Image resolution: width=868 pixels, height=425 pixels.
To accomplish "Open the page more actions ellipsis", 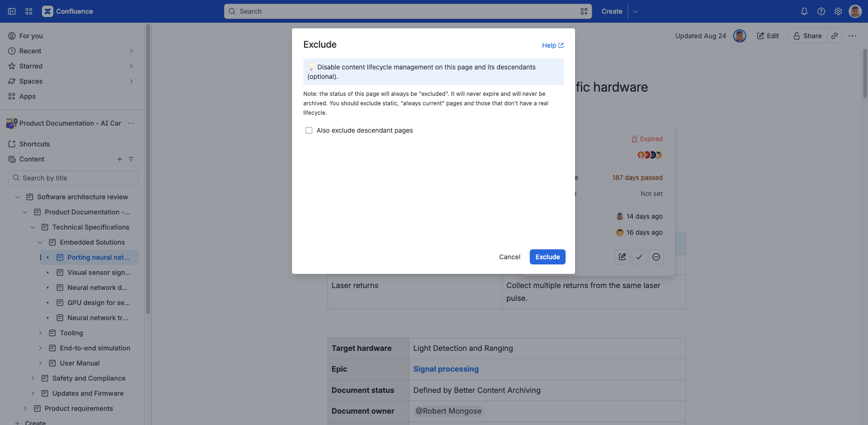I will click(x=852, y=36).
